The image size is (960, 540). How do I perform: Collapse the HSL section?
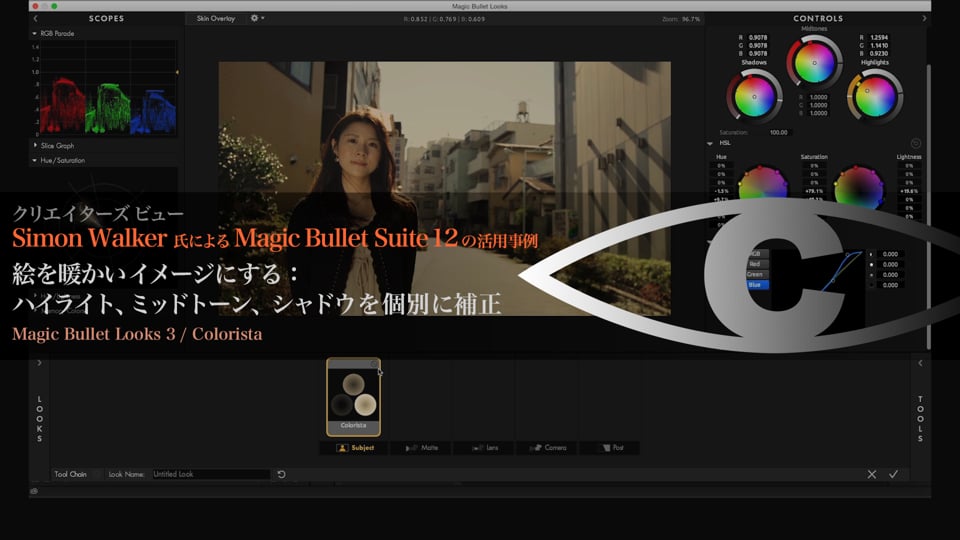click(x=710, y=143)
